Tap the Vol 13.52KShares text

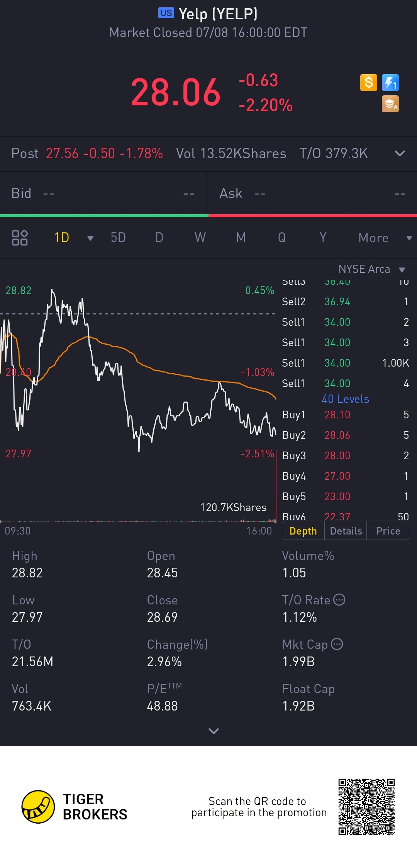point(231,154)
